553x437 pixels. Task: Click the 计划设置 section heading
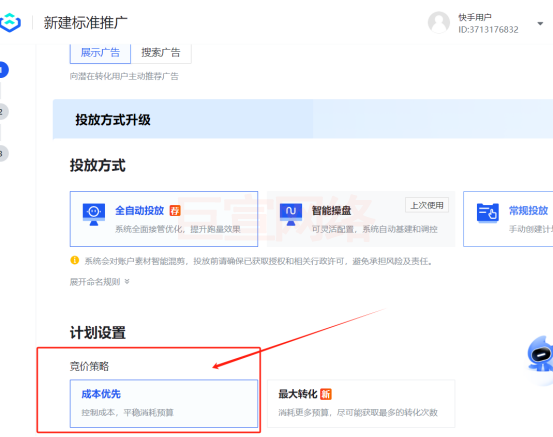(x=98, y=332)
